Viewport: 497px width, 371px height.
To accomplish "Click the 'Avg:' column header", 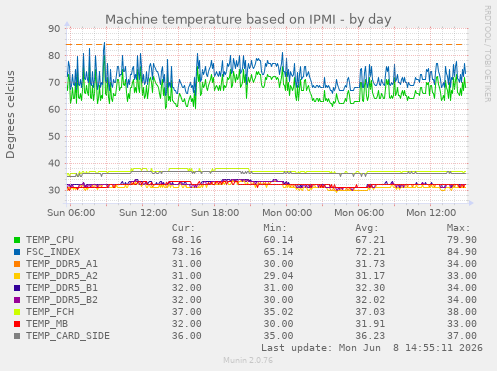I will (x=367, y=228).
